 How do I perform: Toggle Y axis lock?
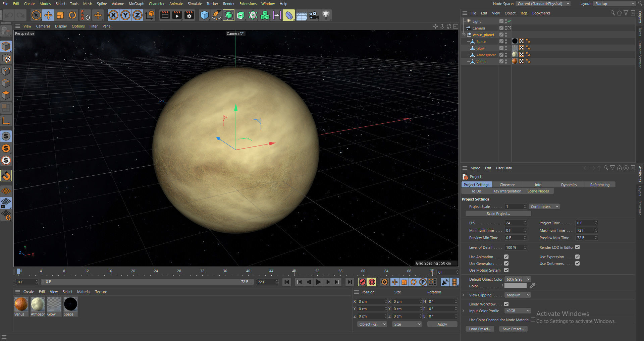point(125,15)
